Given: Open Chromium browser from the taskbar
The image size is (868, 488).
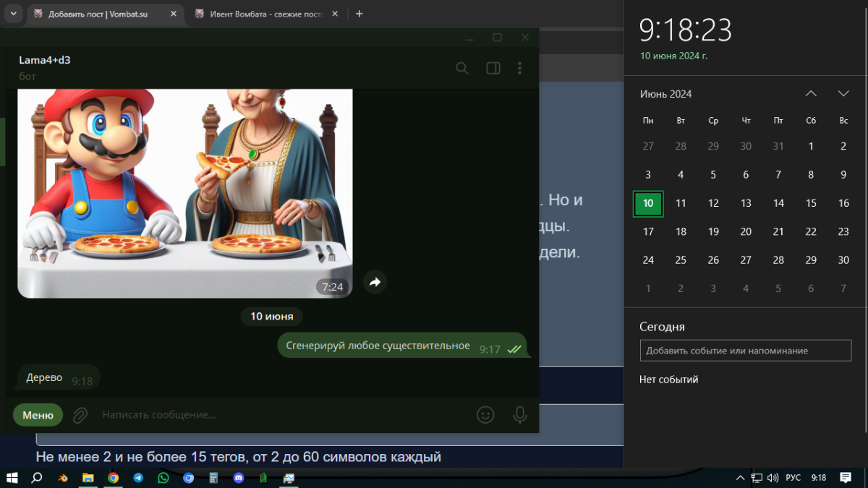Looking at the screenshot, I should coord(188,478).
